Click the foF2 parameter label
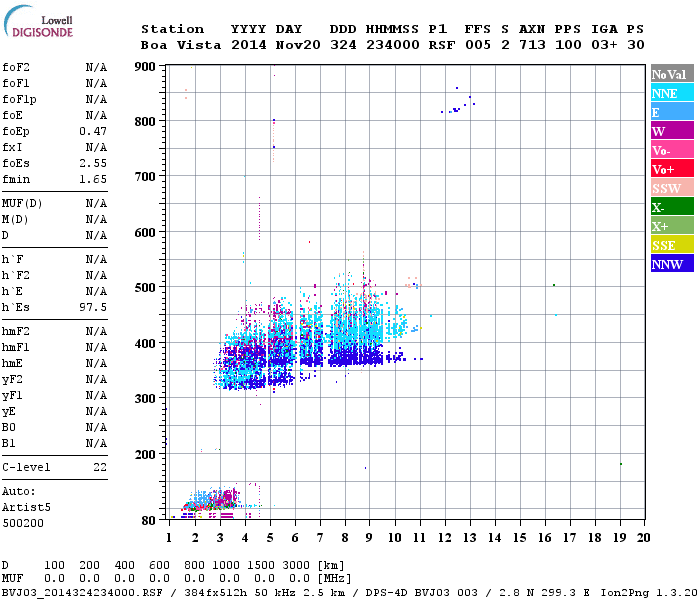700x600 pixels. coord(16,67)
